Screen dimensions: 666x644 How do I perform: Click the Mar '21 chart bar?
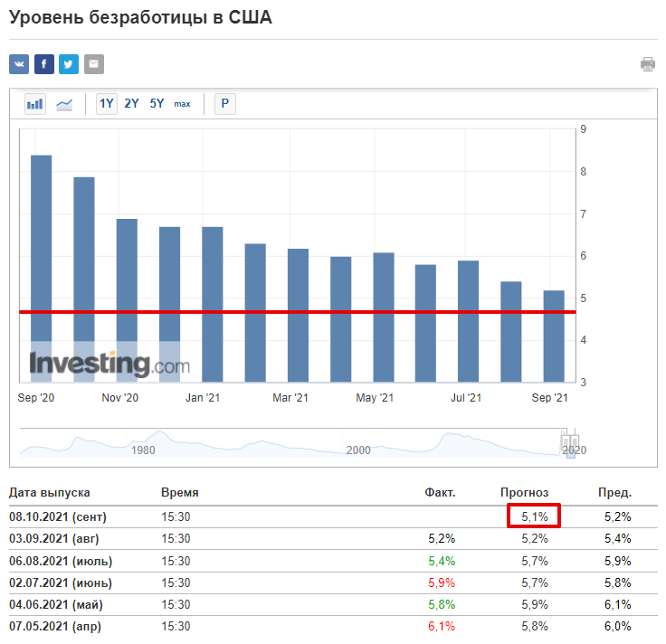click(299, 316)
